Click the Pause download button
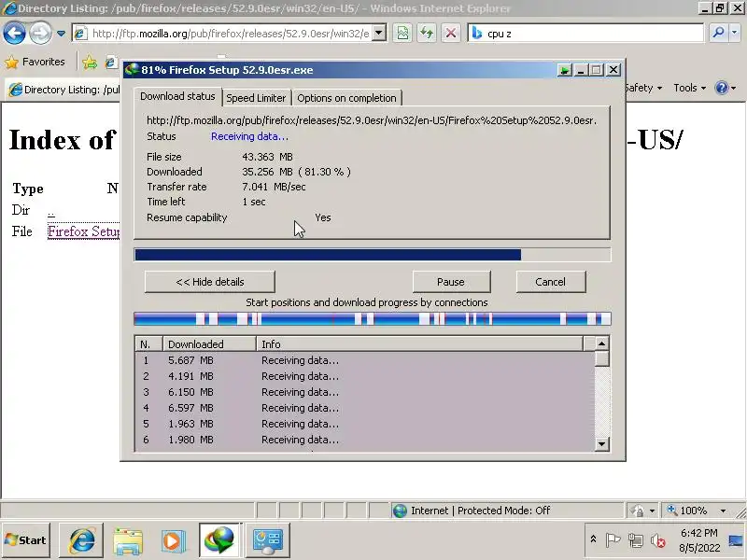This screenshot has width=747, height=560. 451,282
